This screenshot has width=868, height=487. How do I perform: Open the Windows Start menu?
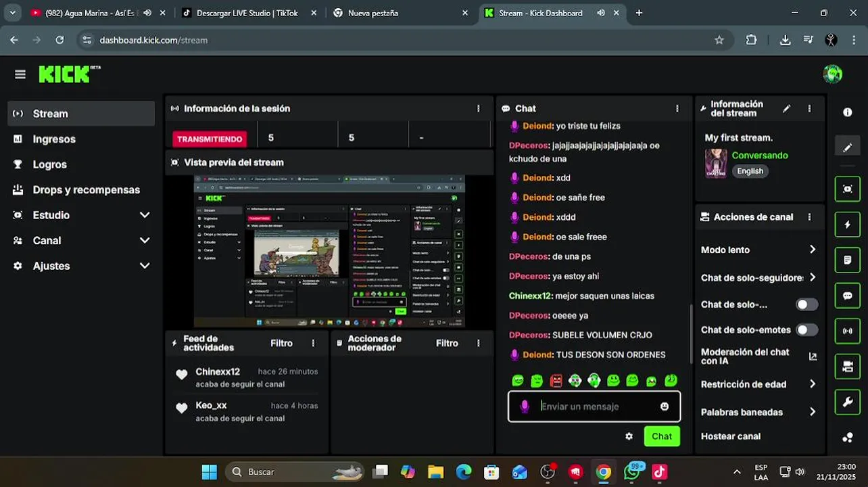(x=210, y=472)
